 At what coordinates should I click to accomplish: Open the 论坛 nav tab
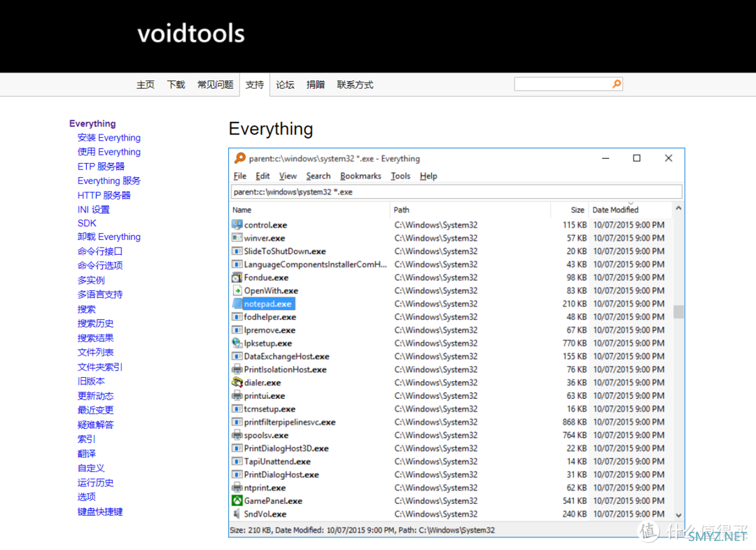coord(285,85)
